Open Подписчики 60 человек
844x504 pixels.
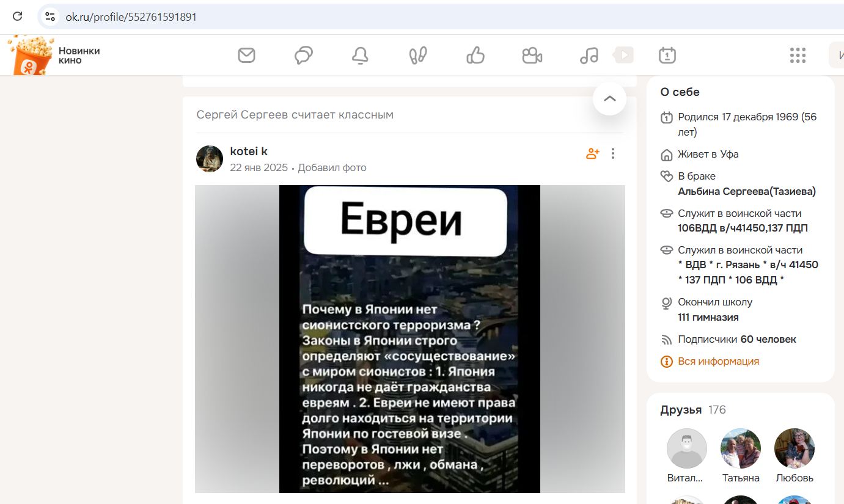737,339
